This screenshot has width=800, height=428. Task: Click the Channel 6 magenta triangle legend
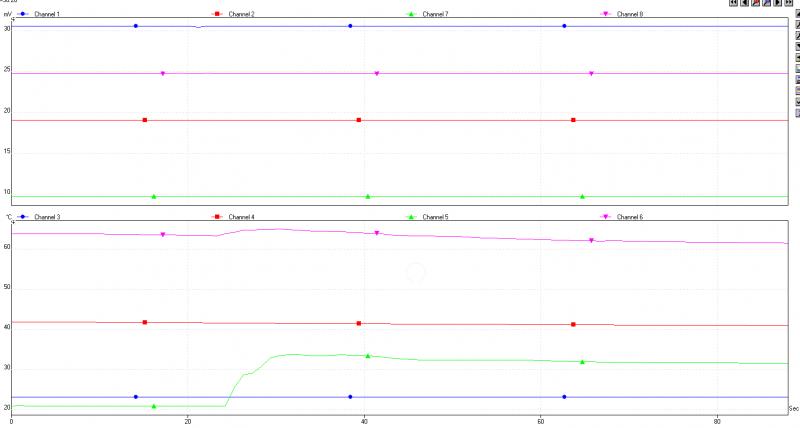pyautogui.click(x=606, y=217)
